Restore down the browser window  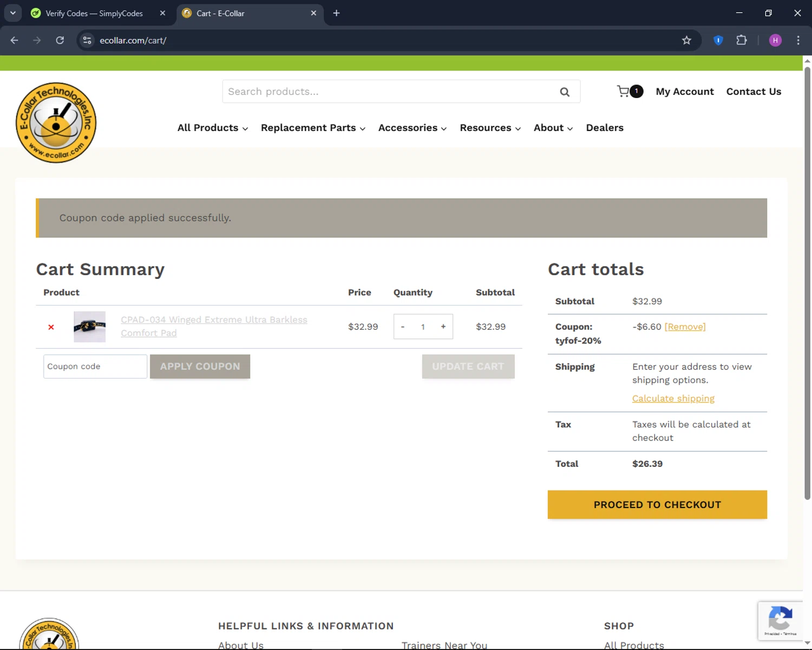[768, 13]
